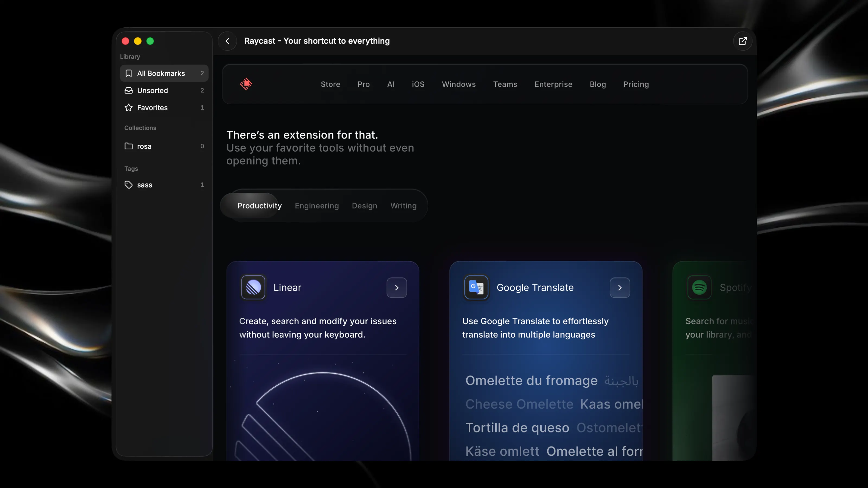Open bookmark in external browser icon

(x=743, y=41)
